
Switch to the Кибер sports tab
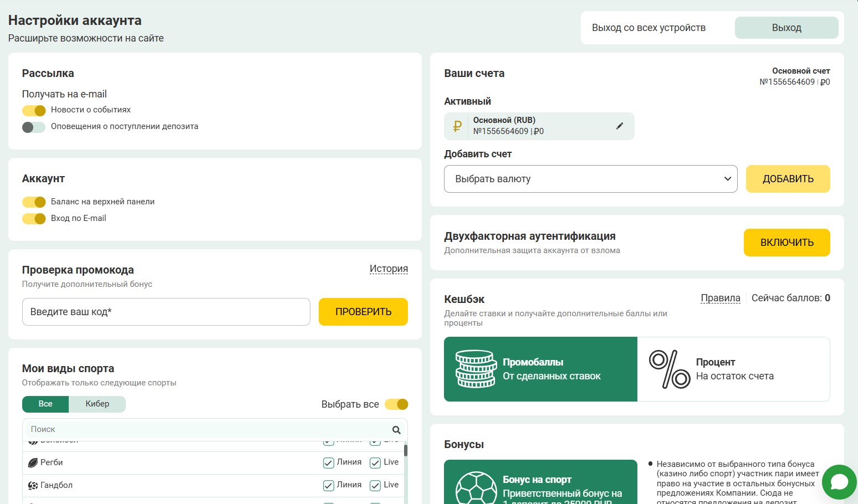click(97, 404)
